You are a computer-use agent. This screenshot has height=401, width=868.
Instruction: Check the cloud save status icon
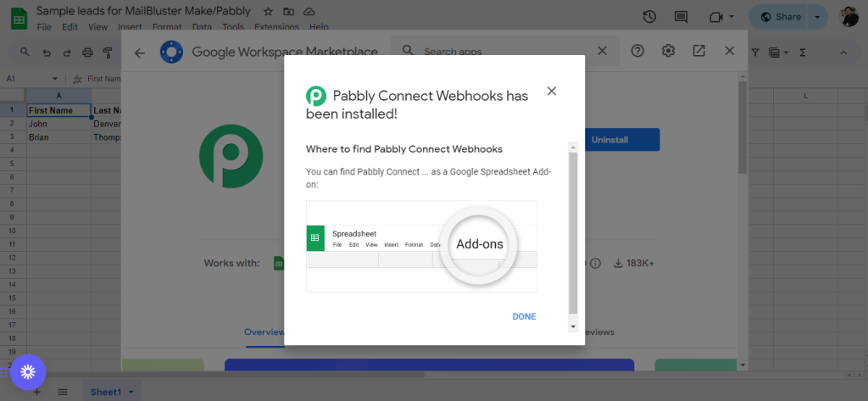[309, 11]
